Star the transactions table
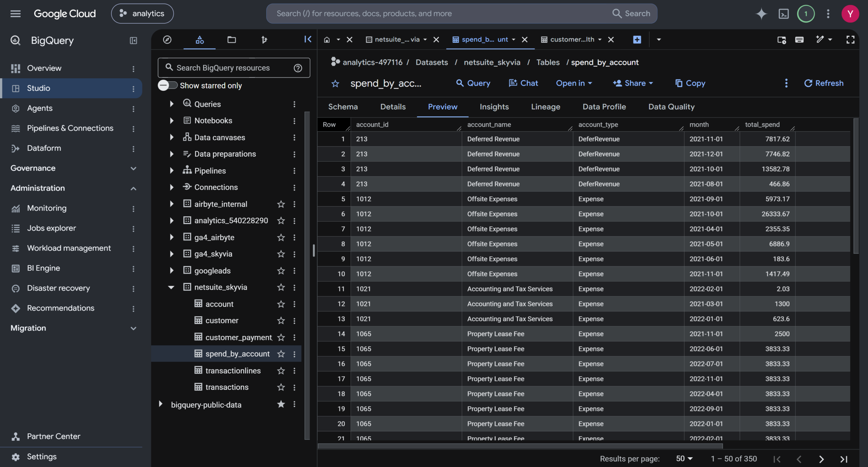This screenshot has width=868, height=467. pyautogui.click(x=281, y=387)
